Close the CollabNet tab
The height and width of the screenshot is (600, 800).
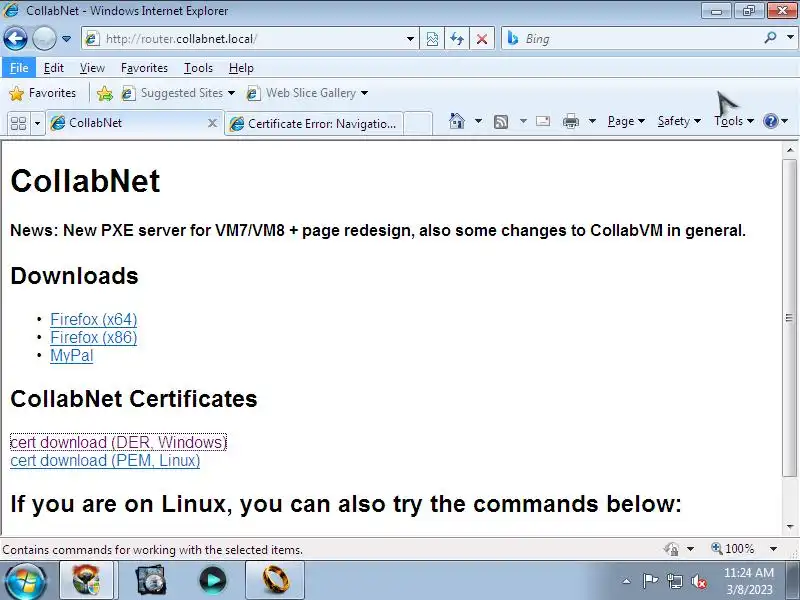[212, 123]
